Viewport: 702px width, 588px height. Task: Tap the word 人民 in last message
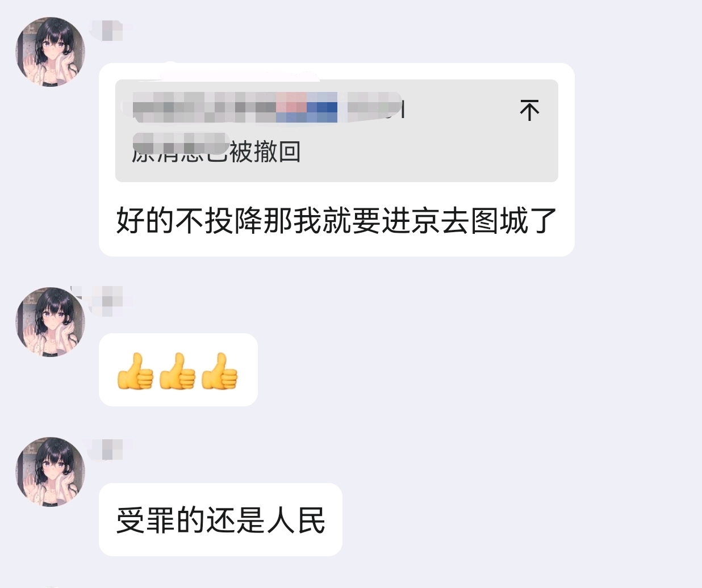coord(296,520)
